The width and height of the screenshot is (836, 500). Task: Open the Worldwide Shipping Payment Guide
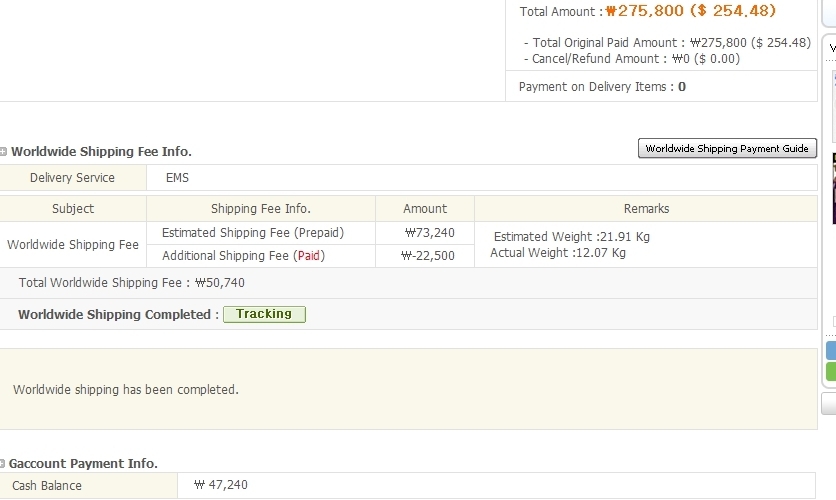point(727,149)
